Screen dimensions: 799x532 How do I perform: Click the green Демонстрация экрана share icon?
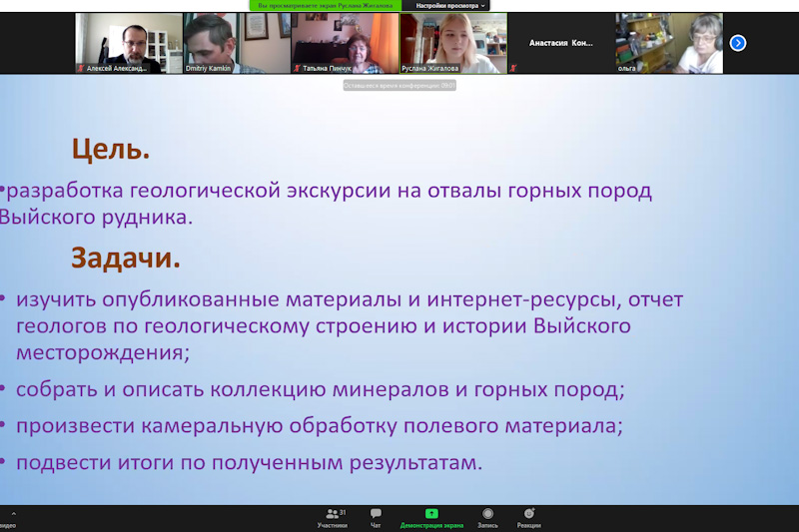[431, 514]
